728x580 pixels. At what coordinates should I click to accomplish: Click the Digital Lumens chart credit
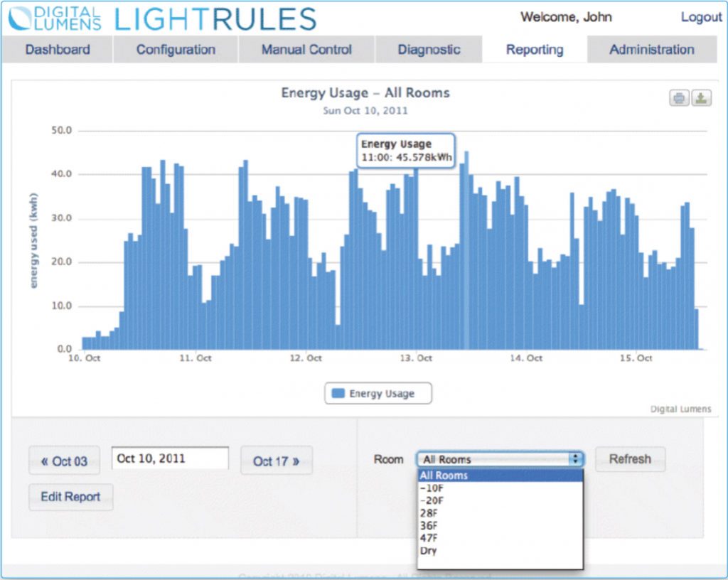coord(680,409)
